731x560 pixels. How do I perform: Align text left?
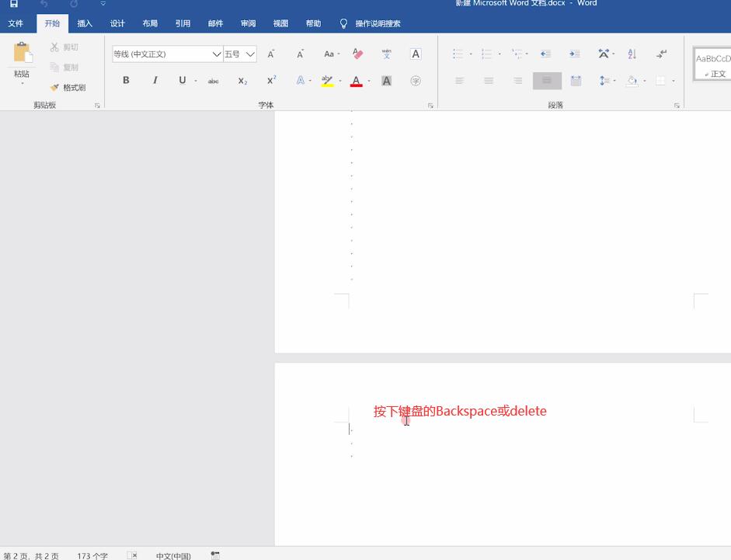click(460, 81)
